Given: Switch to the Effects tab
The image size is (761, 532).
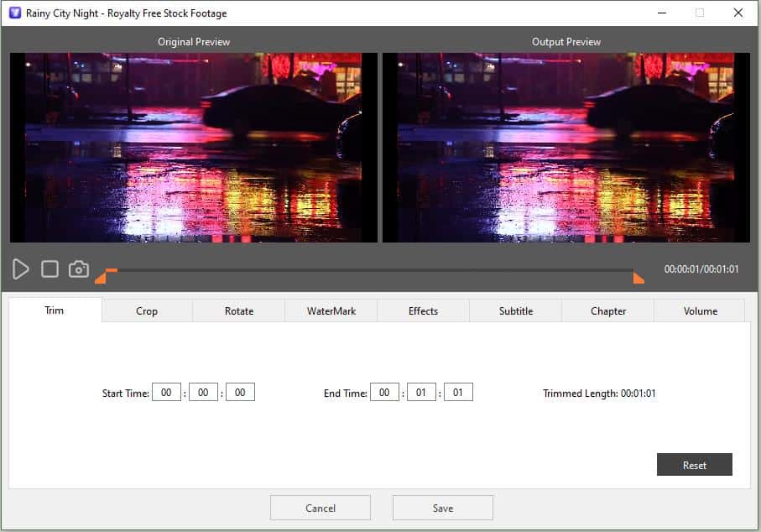Looking at the screenshot, I should coord(423,310).
